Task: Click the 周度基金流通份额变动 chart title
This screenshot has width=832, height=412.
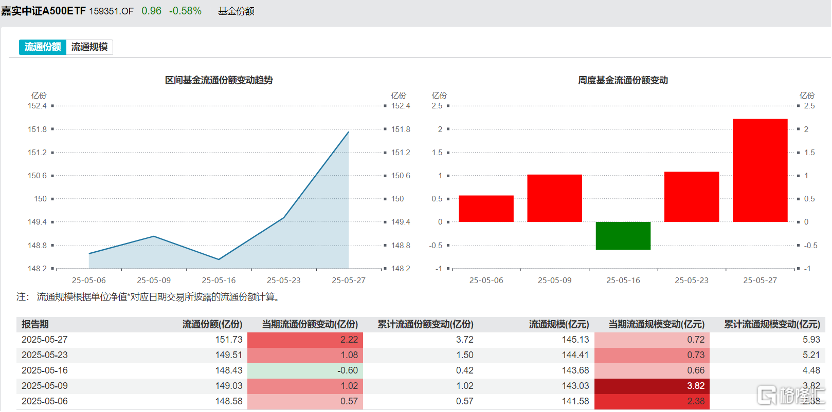Action: tap(622, 80)
